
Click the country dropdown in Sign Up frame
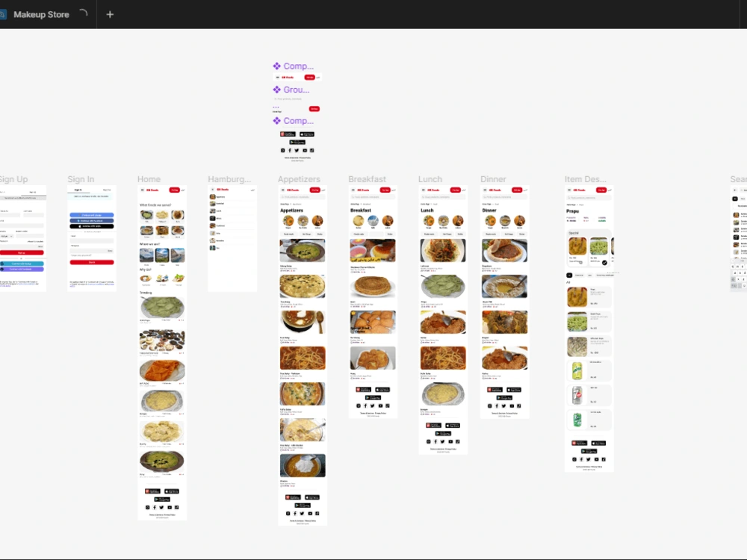pyautogui.click(x=6, y=236)
